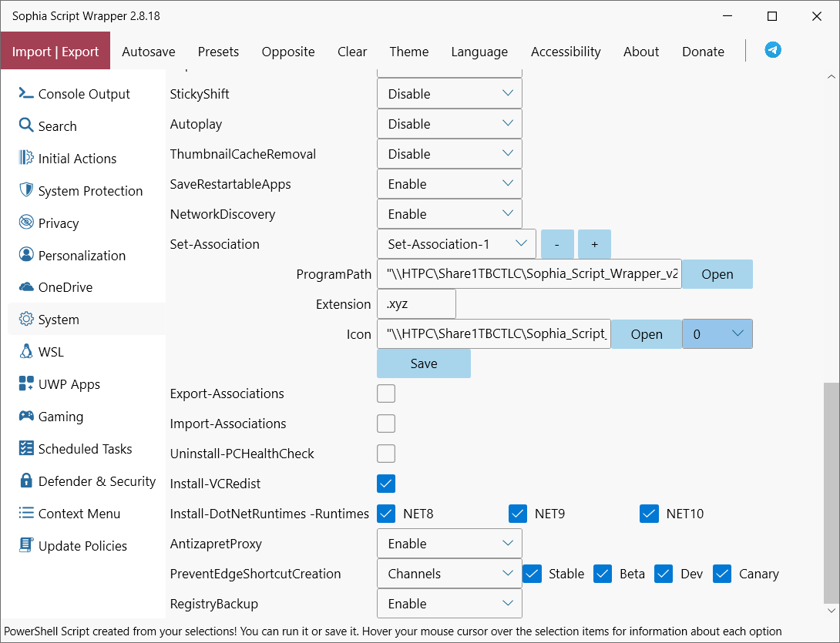
Task: Click the Search magnifier icon in sidebar
Action: coord(26,126)
